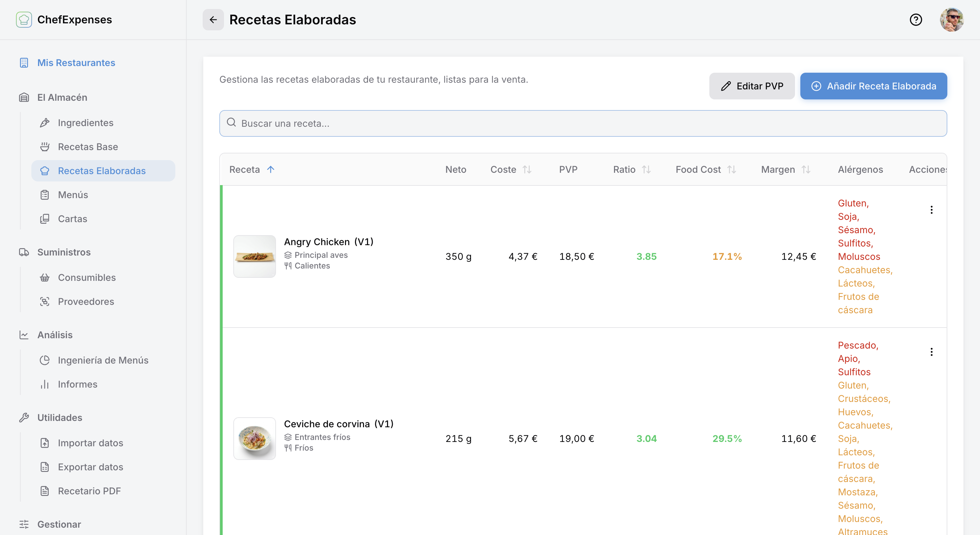Click the Editar PVP button
This screenshot has height=535, width=980.
752,86
